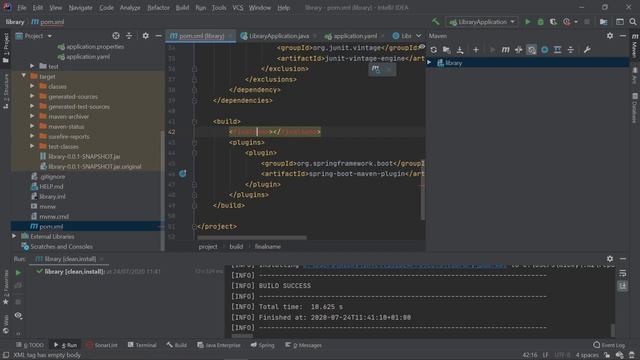
Task: Expand the generated-sources folder
Action: [x=32, y=96]
